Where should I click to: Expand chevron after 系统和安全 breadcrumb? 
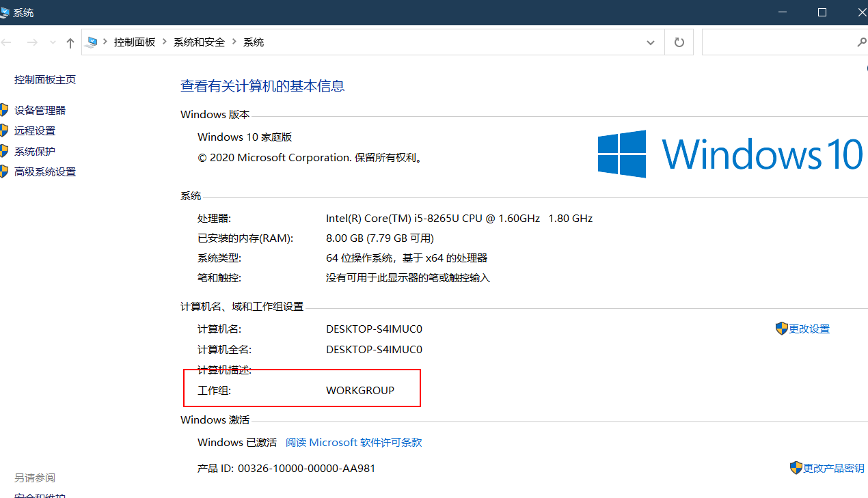pyautogui.click(x=234, y=42)
